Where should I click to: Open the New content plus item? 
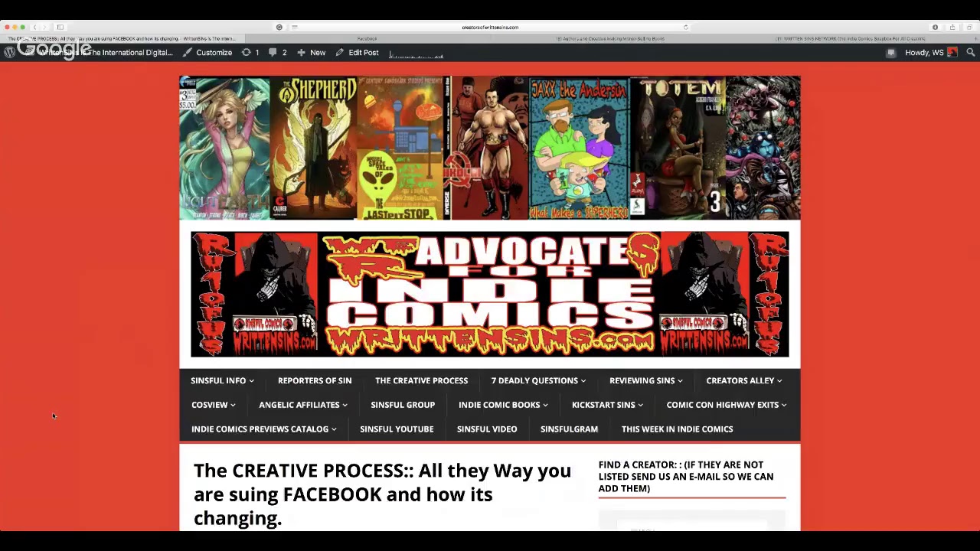pos(312,53)
